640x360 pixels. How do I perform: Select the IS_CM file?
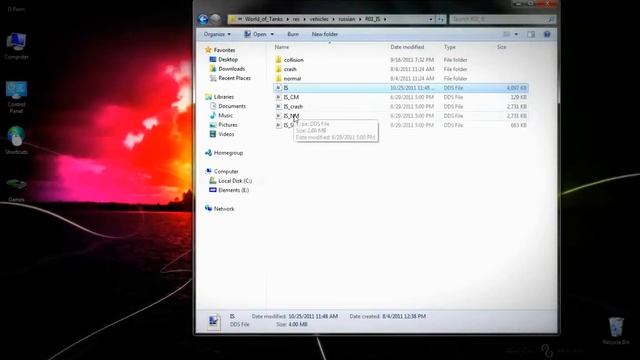pos(291,97)
